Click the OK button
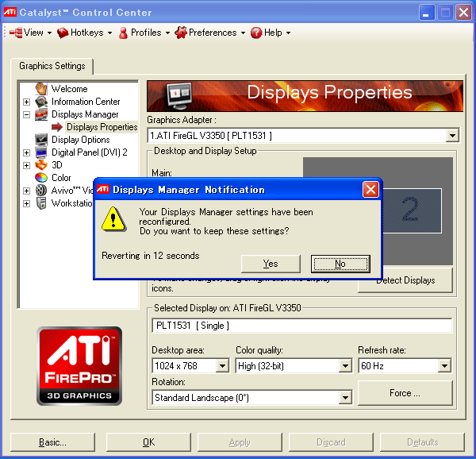 (x=148, y=442)
